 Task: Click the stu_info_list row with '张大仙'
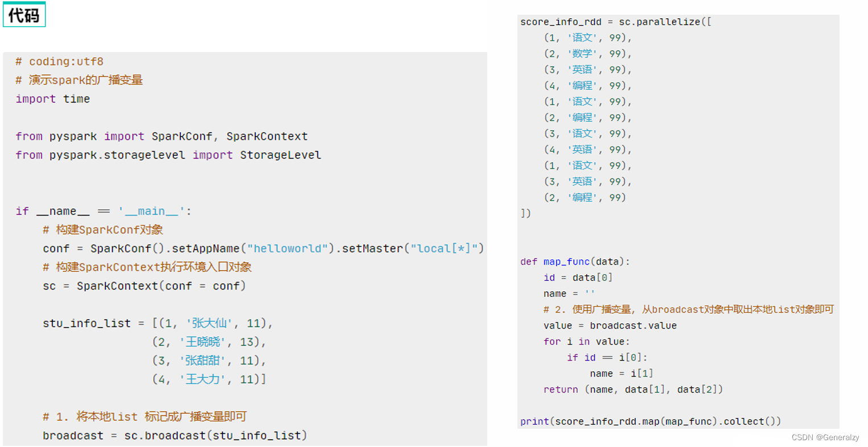(x=158, y=324)
